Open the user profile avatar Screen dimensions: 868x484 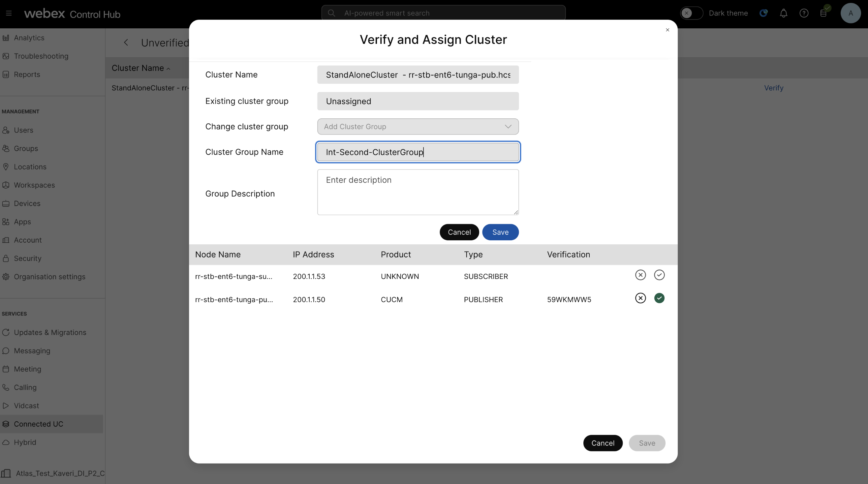point(851,13)
